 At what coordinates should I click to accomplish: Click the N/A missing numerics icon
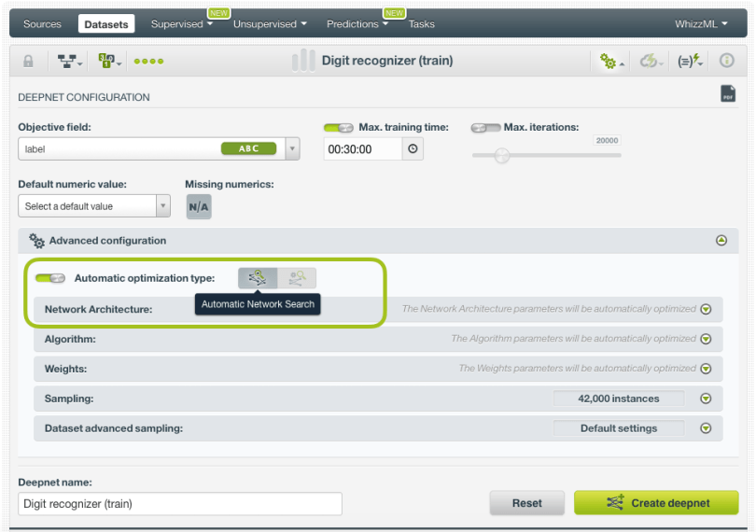199,206
